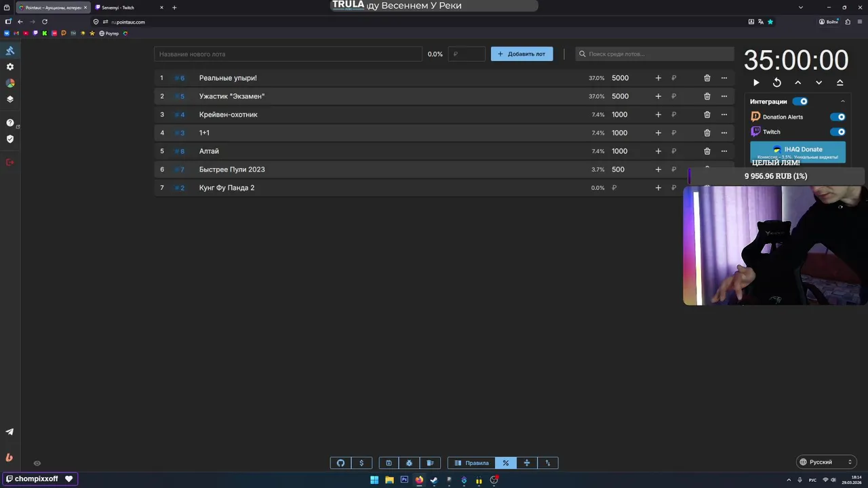
Task: Open the Telegram icon in left sidebar
Action: point(10,432)
